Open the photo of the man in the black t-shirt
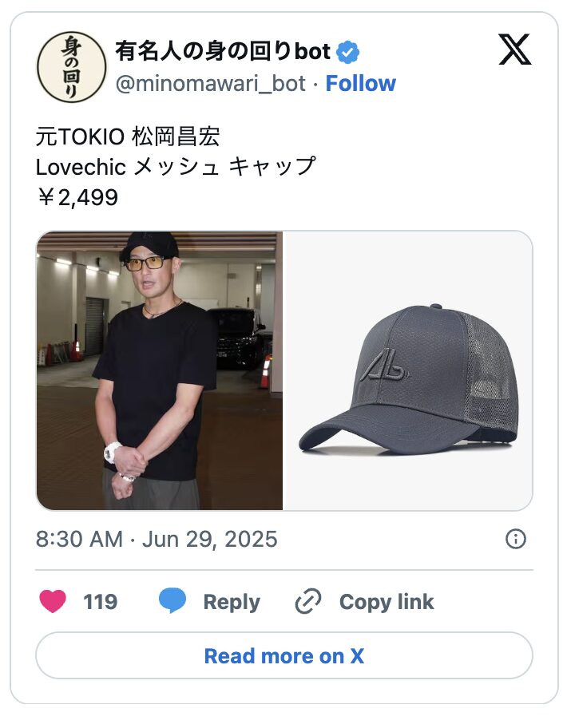This screenshot has height=728, width=567. tap(160, 370)
